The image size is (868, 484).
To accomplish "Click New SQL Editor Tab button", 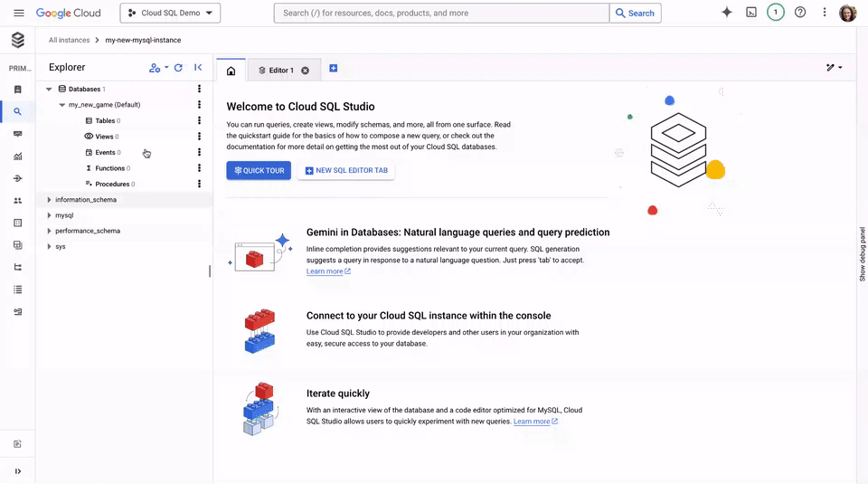I will (345, 170).
